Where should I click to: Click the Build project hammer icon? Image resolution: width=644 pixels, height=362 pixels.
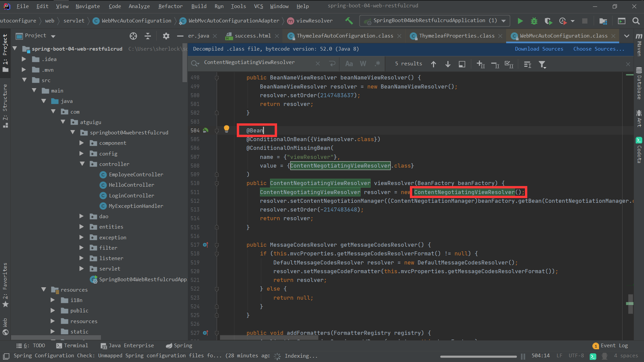[x=349, y=21]
